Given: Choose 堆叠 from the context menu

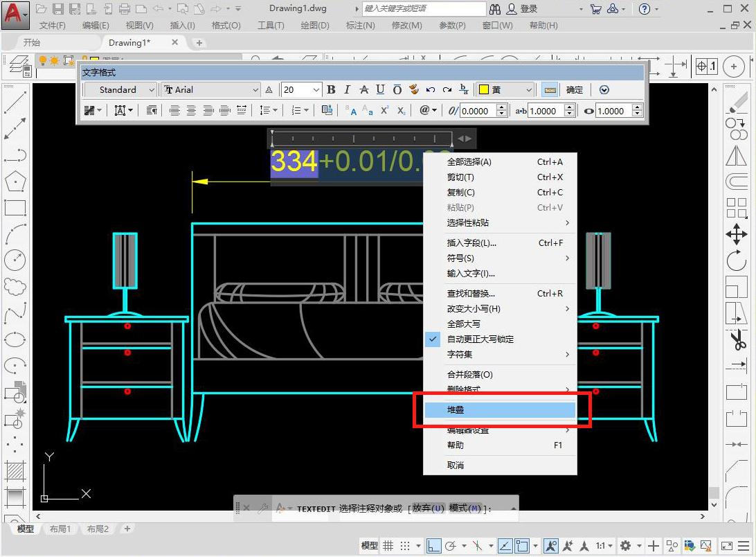Looking at the screenshot, I should 456,409.
